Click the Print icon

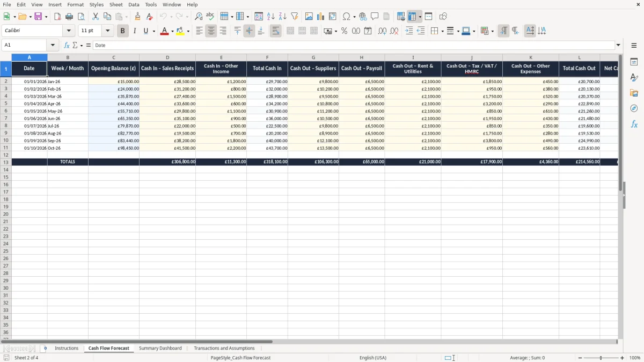pyautogui.click(x=69, y=17)
